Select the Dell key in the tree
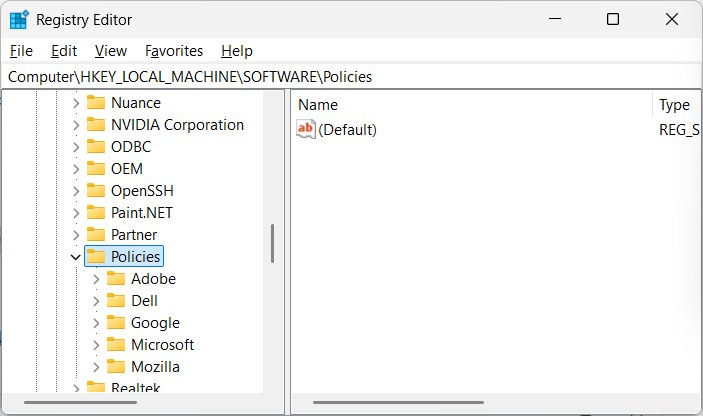The width and height of the screenshot is (703, 416). [144, 301]
